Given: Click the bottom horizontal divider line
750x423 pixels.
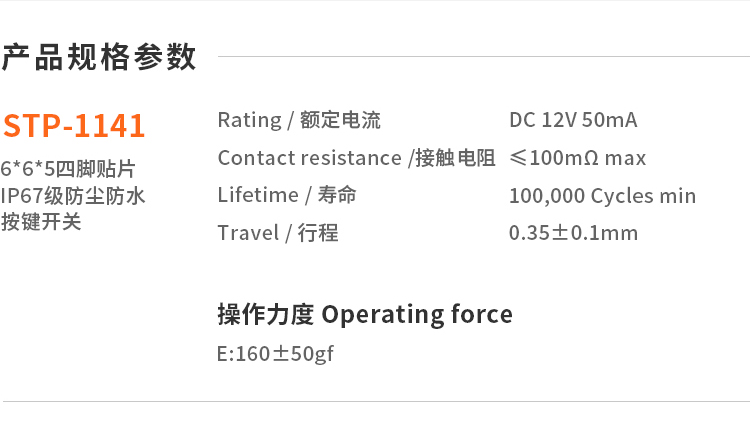Looking at the screenshot, I should click(375, 401).
